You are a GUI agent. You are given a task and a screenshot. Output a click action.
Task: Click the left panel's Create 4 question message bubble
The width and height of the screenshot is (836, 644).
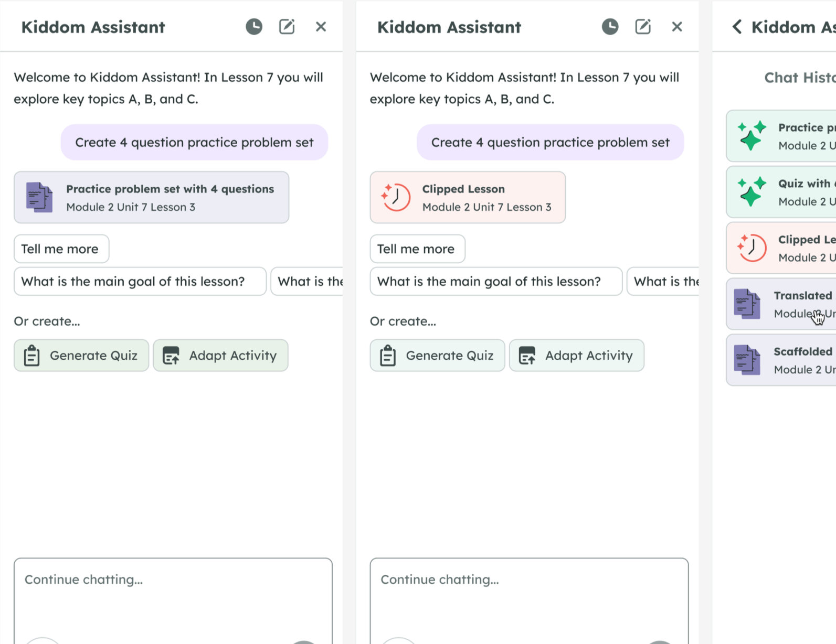tap(194, 142)
